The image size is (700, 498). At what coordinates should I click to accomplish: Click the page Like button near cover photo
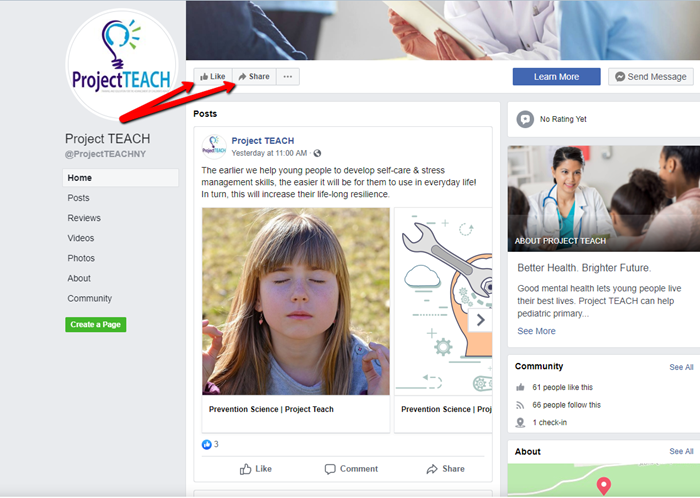213,77
